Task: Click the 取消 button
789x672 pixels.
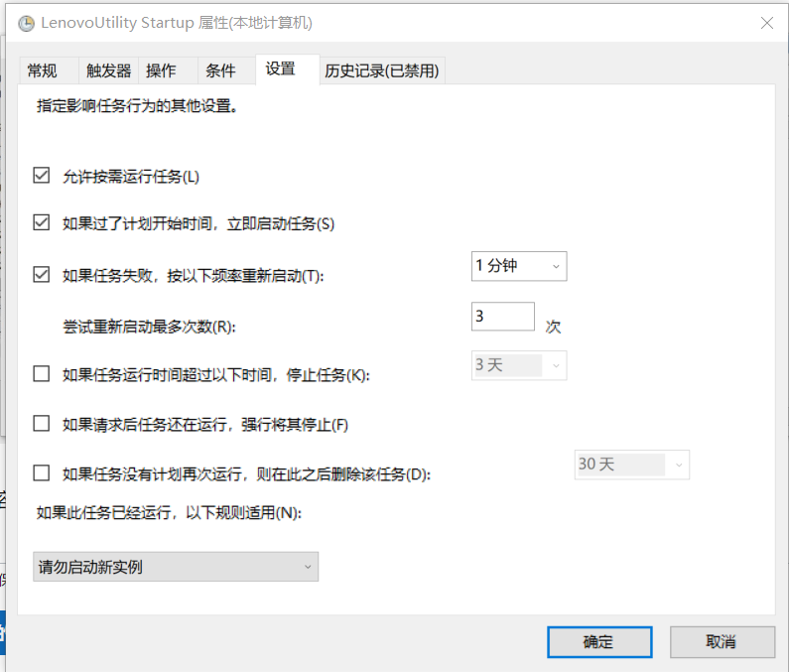Action: click(x=723, y=642)
